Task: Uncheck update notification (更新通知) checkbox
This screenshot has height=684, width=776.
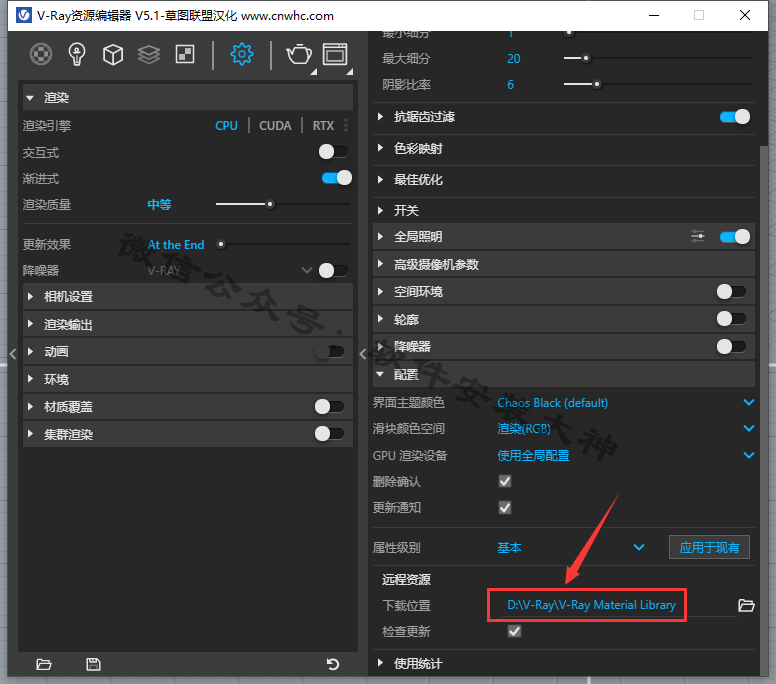Action: (505, 507)
